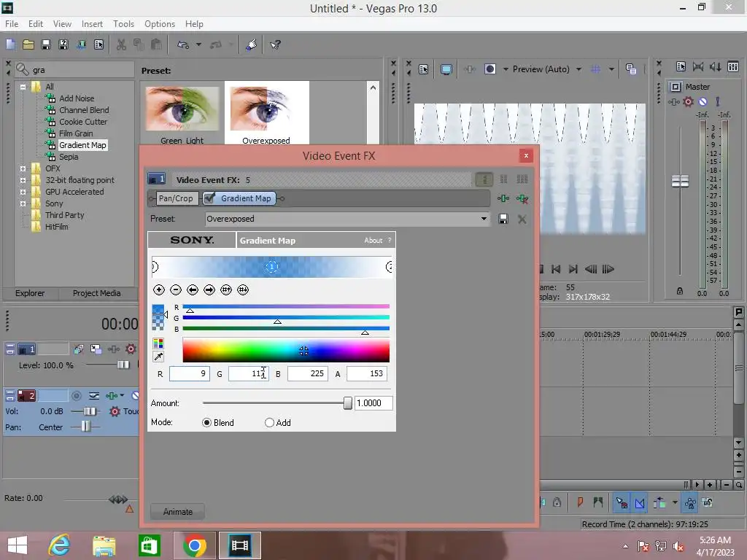Click the Master volume fader
The height and width of the screenshot is (560, 747).
pyautogui.click(x=681, y=181)
